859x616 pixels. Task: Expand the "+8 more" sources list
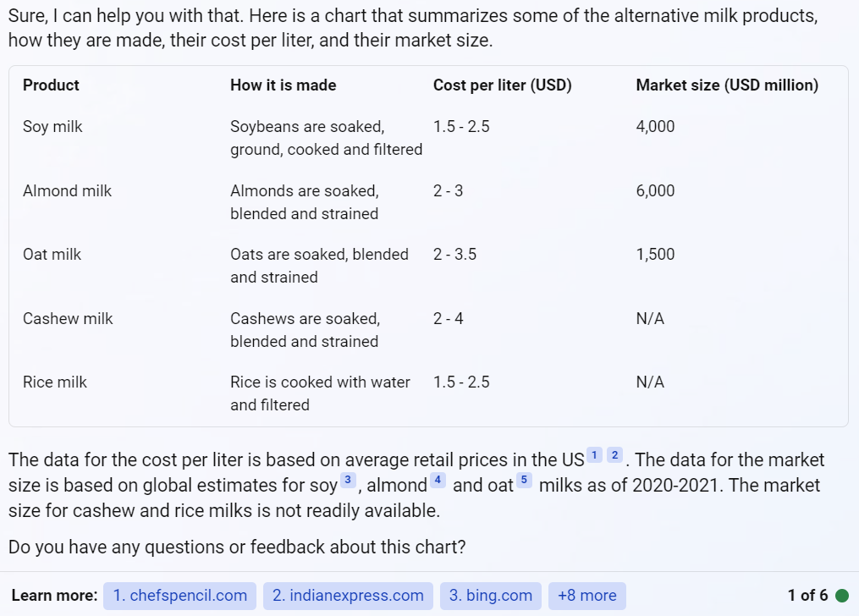587,596
